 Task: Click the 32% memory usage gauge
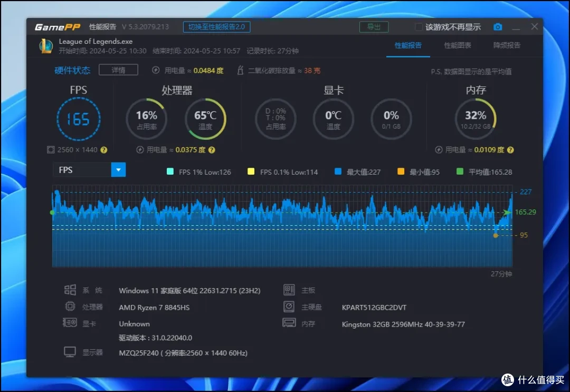click(476, 119)
